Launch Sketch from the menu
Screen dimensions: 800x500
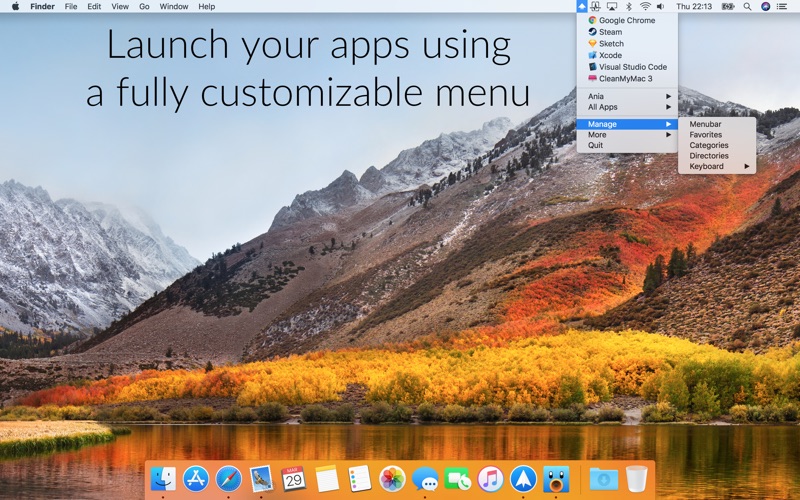tap(627, 43)
